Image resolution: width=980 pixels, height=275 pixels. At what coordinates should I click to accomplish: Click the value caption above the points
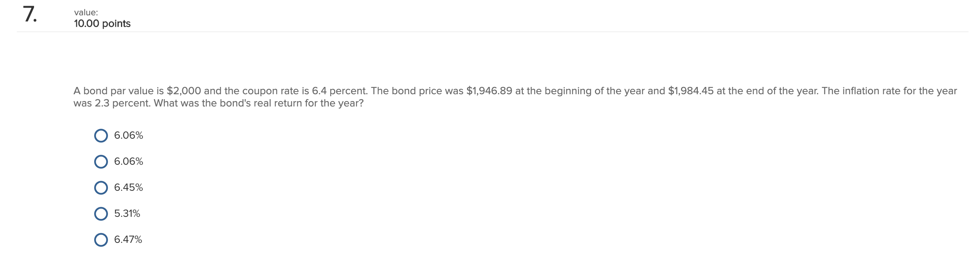click(86, 12)
